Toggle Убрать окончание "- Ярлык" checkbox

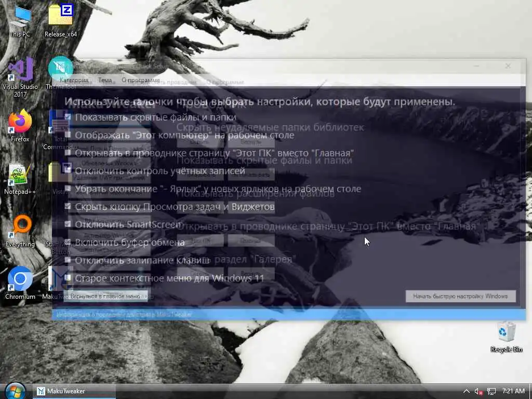[68, 188]
